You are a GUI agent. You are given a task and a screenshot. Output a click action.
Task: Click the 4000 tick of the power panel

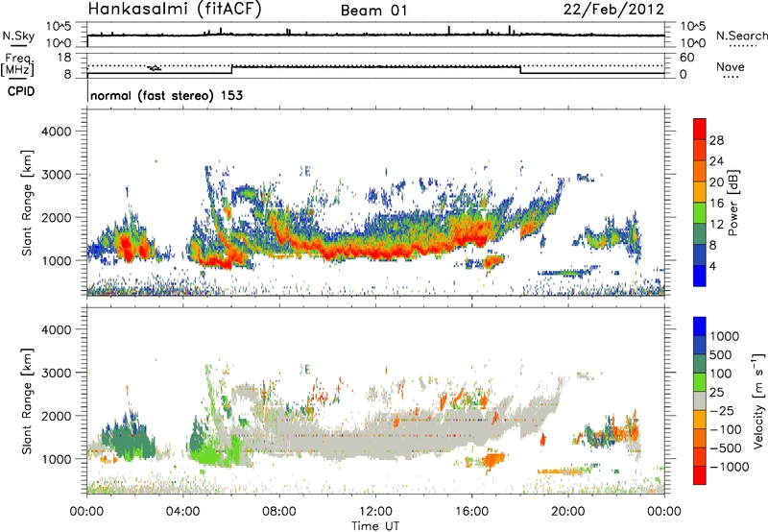(57, 132)
